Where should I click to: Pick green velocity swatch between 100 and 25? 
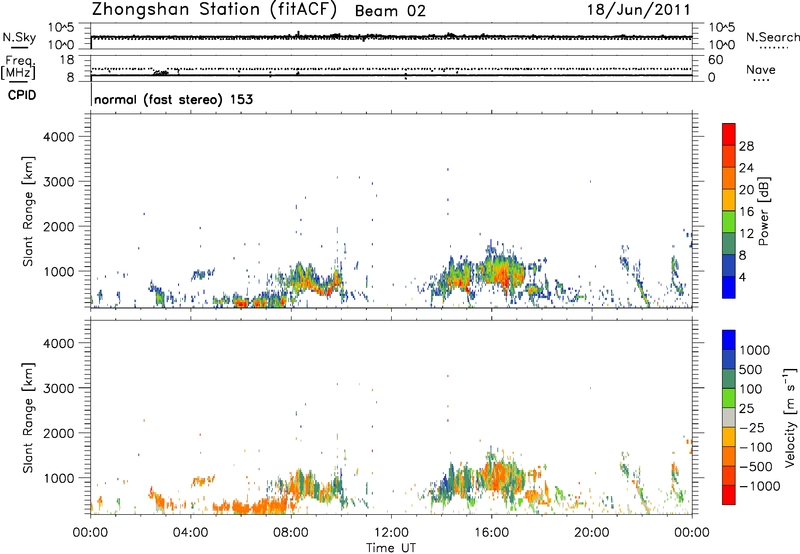729,398
